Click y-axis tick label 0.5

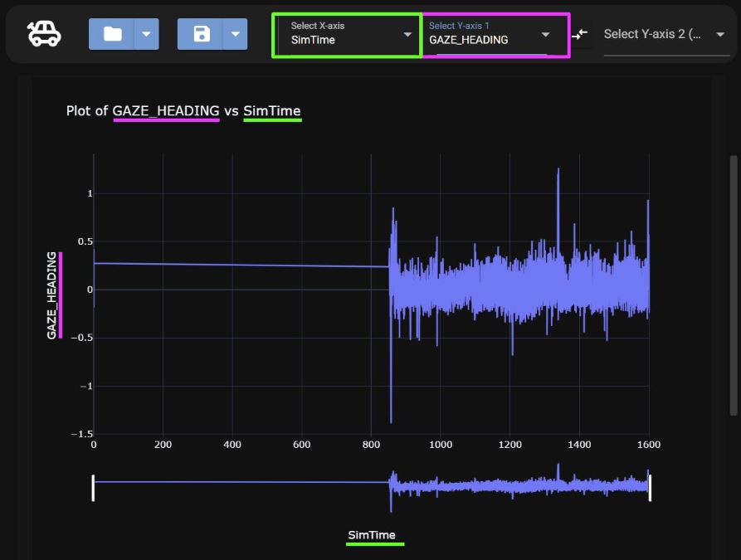pos(85,241)
